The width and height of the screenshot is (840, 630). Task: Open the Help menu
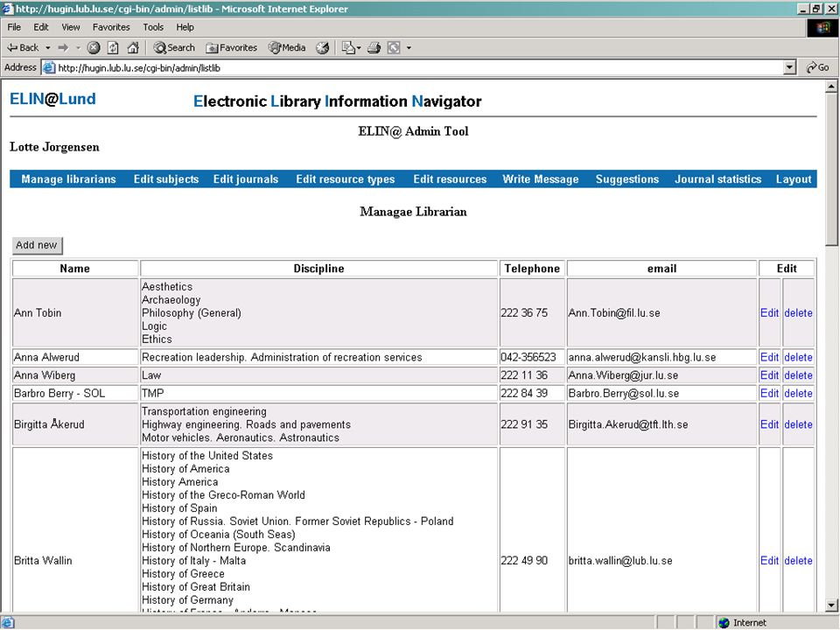185,27
